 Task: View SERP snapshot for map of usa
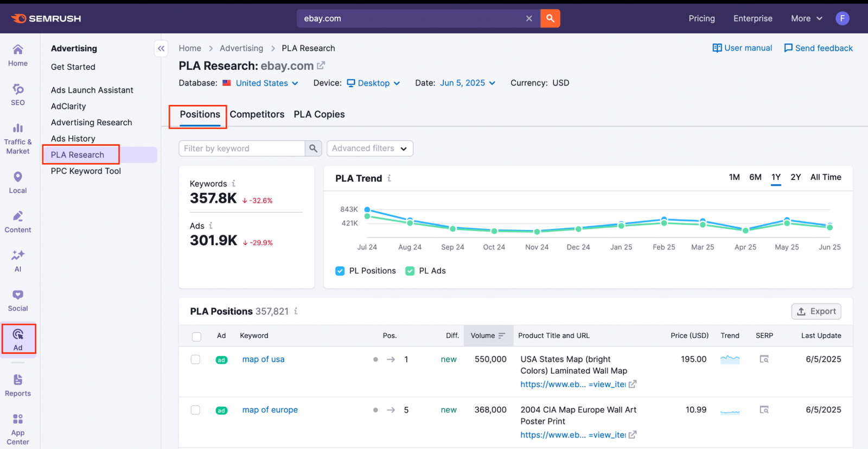[764, 359]
